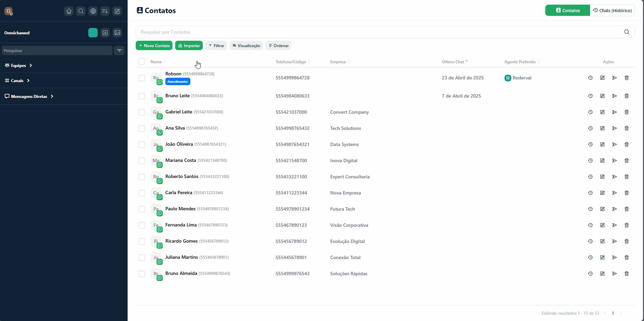The height and width of the screenshot is (321, 644).
Task: Open the home icon in sidebar
Action: point(69,11)
